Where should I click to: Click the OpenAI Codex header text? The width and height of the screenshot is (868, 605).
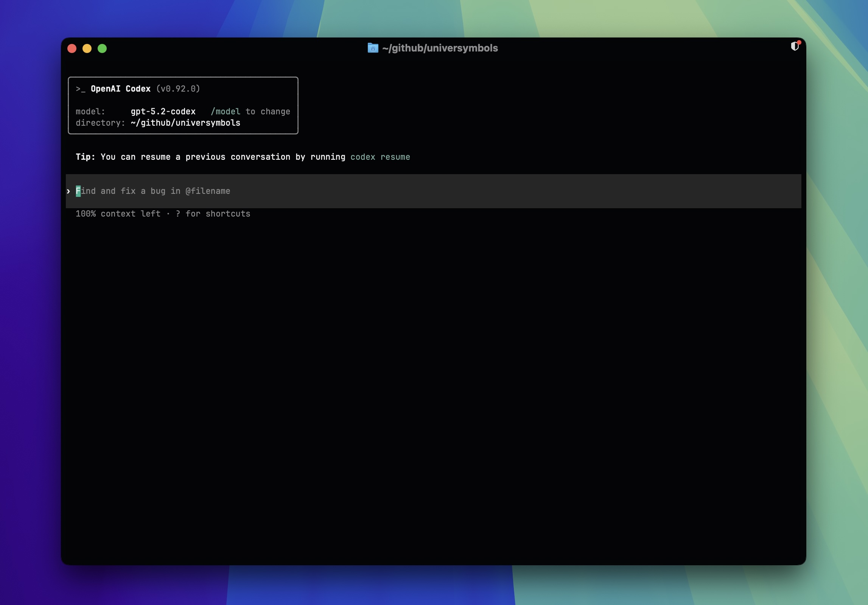[x=120, y=89]
